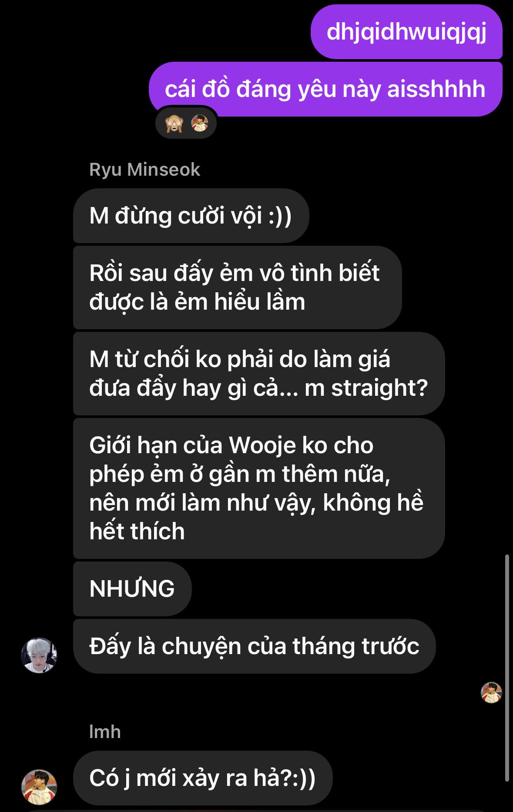Tap the 'NHƯNG' message bubble
The width and height of the screenshot is (513, 812).
click(132, 589)
